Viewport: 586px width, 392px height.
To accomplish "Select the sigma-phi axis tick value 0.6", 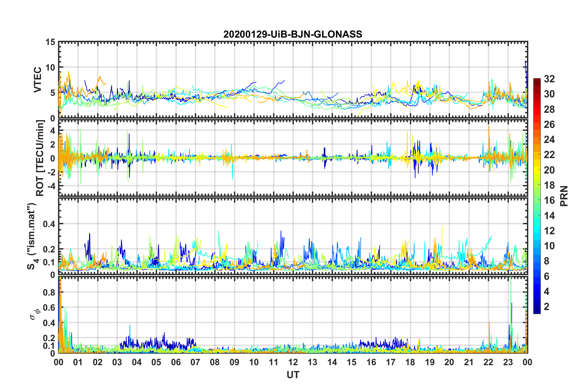I will pos(49,308).
